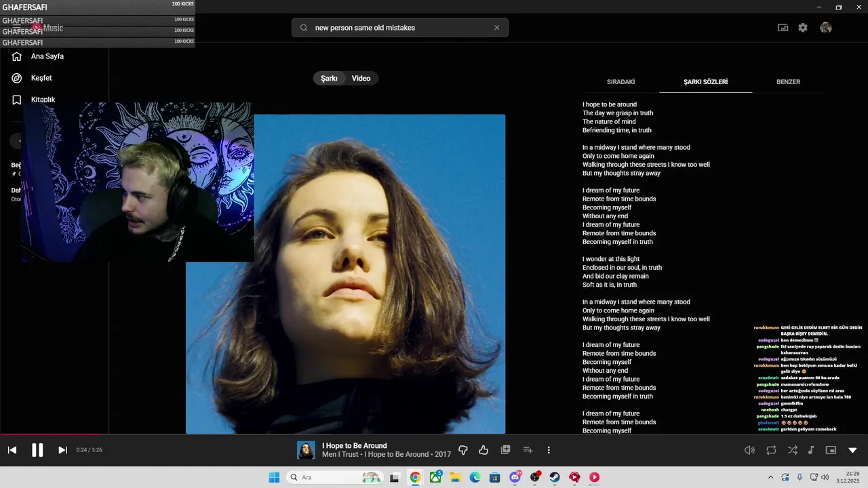Open the Men I Trust artist link
Viewport: 868px width, 488px height.
(x=340, y=455)
